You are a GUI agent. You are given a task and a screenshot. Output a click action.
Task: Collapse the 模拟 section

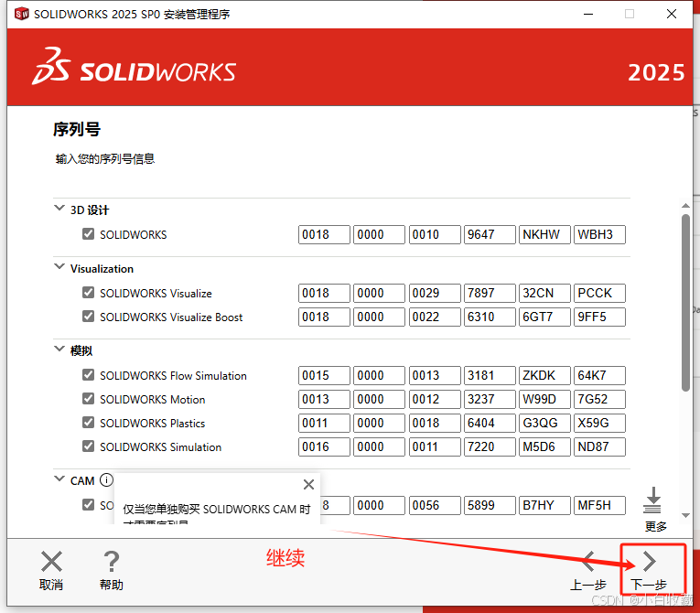(59, 349)
